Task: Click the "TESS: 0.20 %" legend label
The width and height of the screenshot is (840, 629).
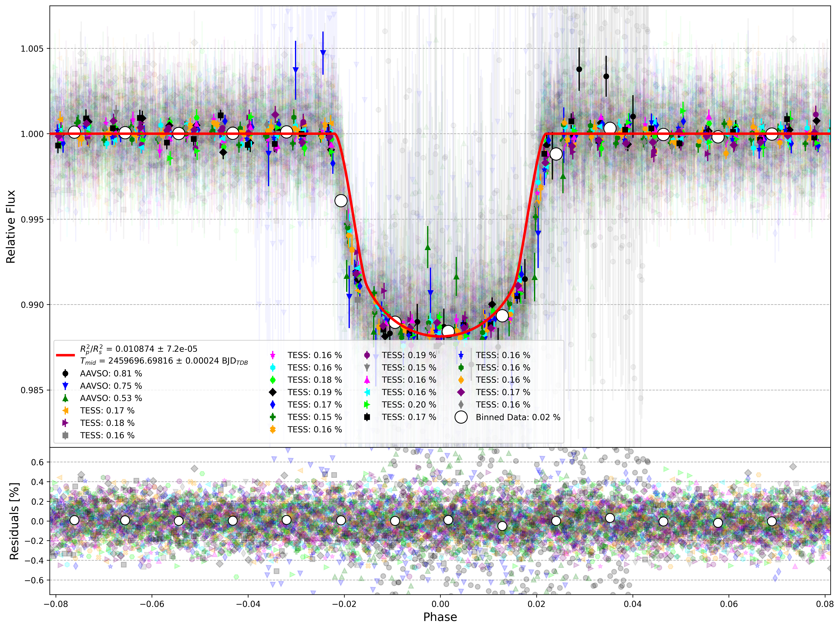Action: click(409, 405)
